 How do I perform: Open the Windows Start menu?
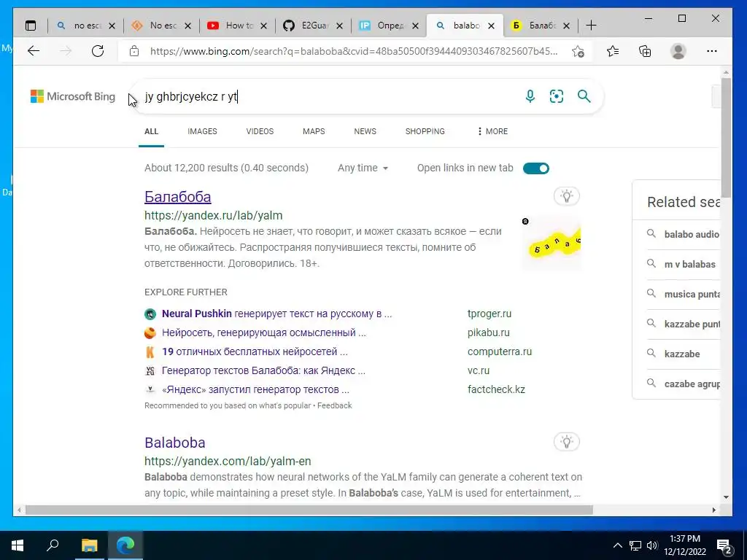coord(18,545)
